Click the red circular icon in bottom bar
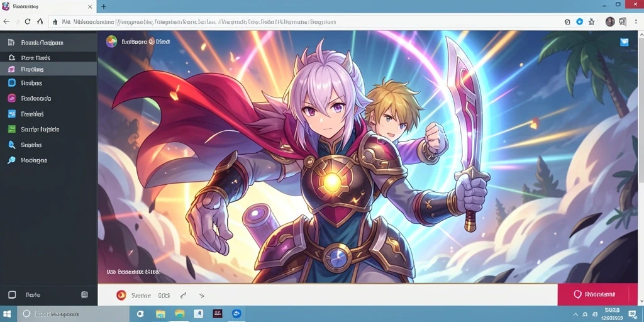This screenshot has height=322, width=644. pos(121,295)
